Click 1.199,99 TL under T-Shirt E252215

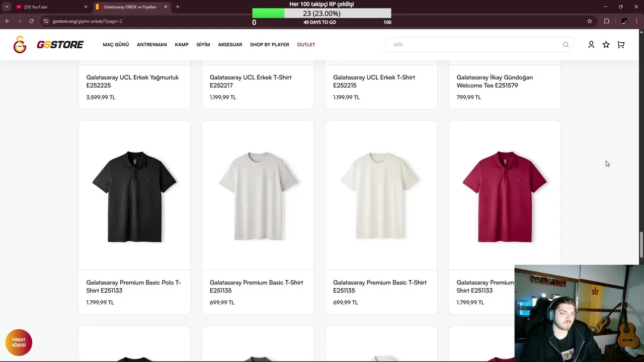346,98
